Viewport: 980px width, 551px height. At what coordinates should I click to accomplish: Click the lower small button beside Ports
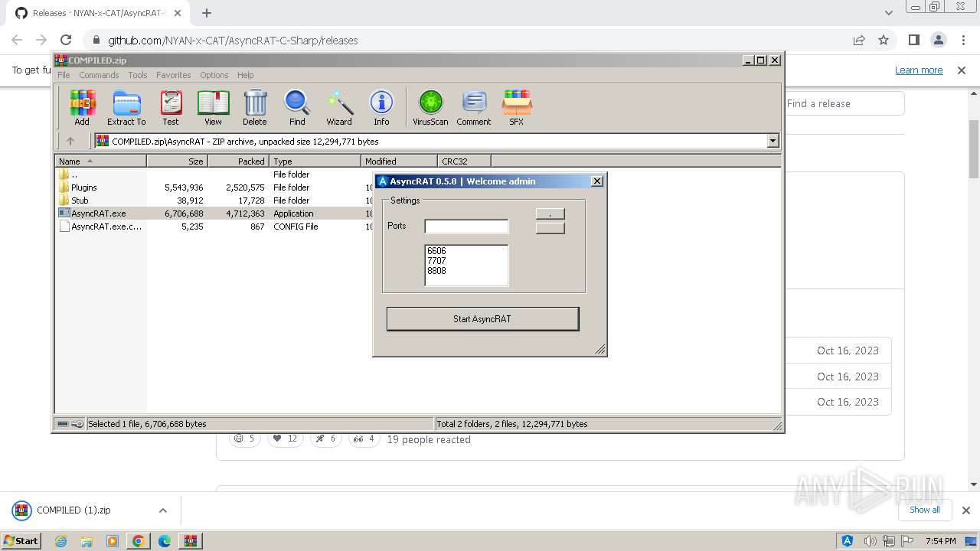pyautogui.click(x=550, y=228)
